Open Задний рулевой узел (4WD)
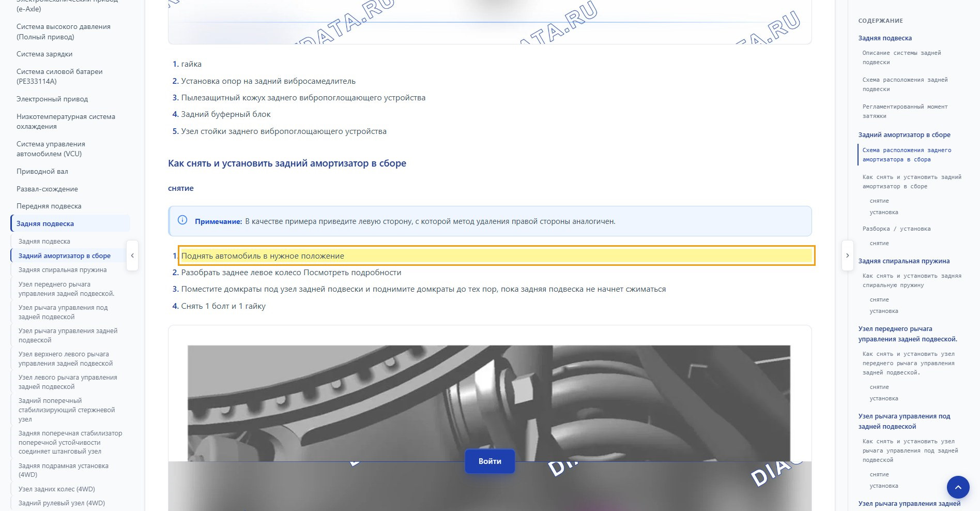Image resolution: width=980 pixels, height=511 pixels. 62,503
